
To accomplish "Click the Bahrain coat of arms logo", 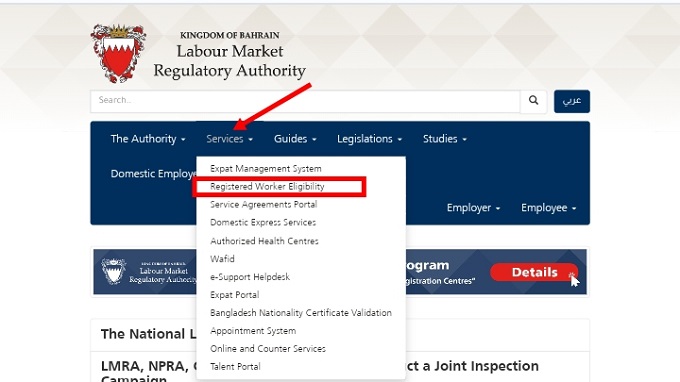I will tap(118, 53).
